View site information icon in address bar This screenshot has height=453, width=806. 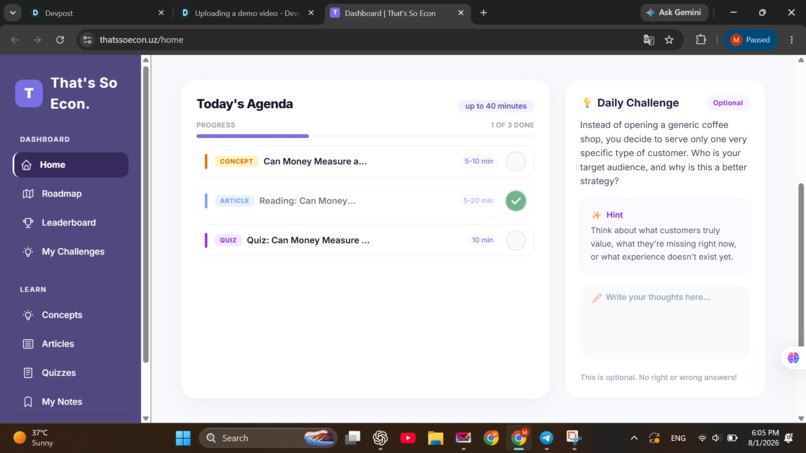(x=87, y=40)
